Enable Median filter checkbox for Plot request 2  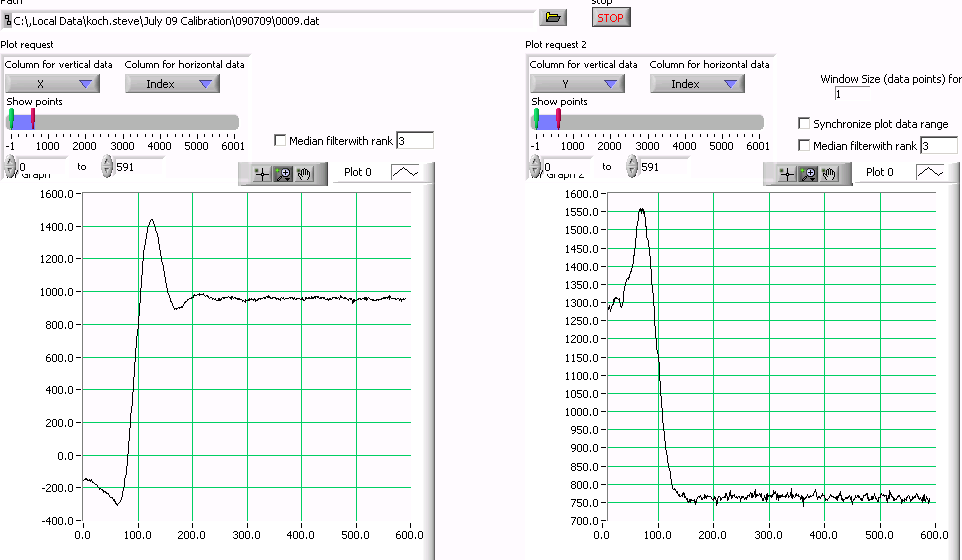pos(804,146)
